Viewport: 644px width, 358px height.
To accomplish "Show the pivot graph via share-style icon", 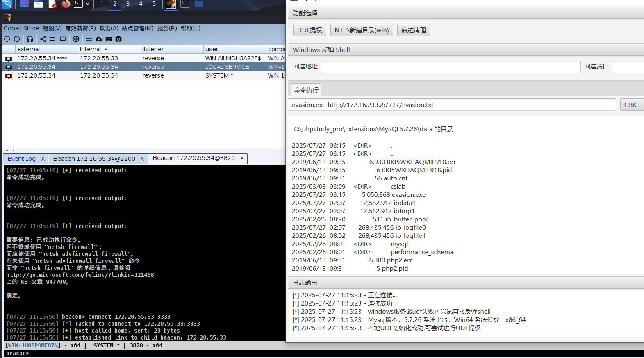I will (x=43, y=39).
